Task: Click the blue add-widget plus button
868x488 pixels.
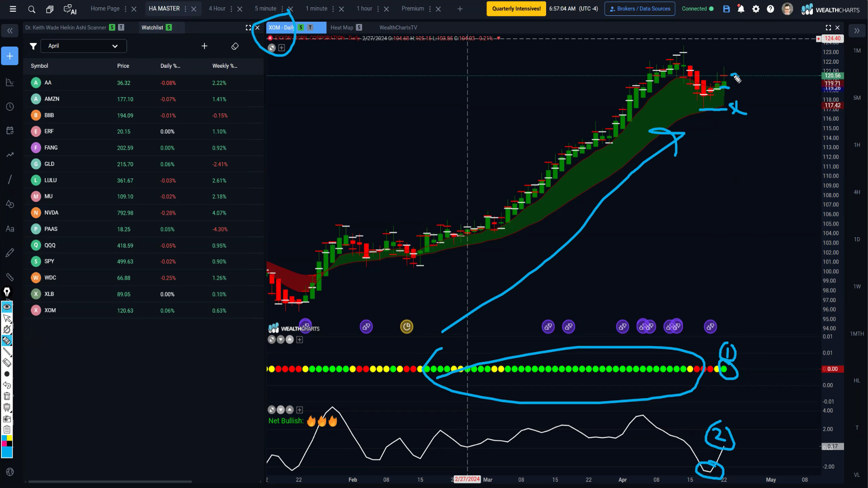Action: click(10, 56)
